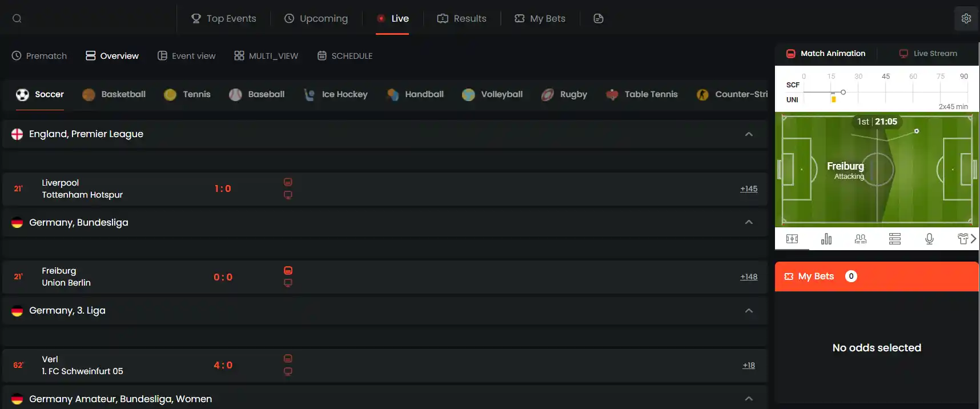
Task: Show live stream for Liverpool vs Tottenham
Action: [x=288, y=195]
